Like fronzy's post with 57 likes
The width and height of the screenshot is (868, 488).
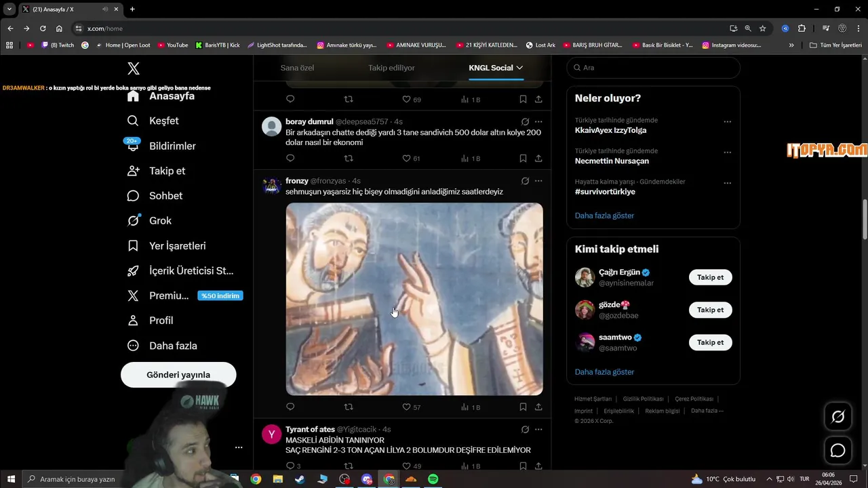coord(412,407)
